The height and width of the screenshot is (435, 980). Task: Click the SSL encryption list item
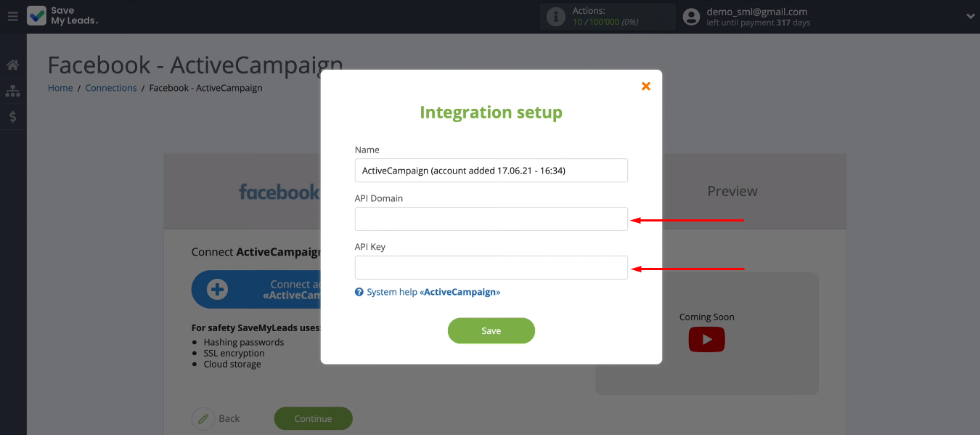click(x=234, y=353)
